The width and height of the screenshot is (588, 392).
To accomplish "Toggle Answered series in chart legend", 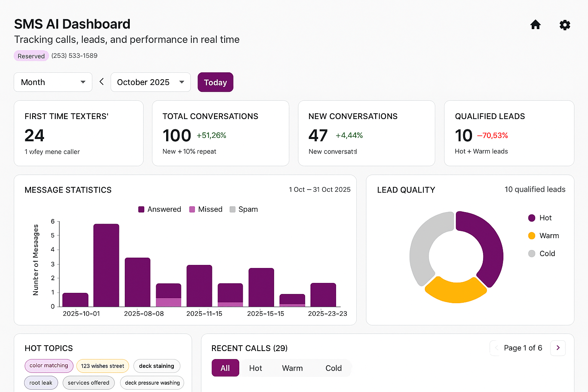I will [x=160, y=209].
